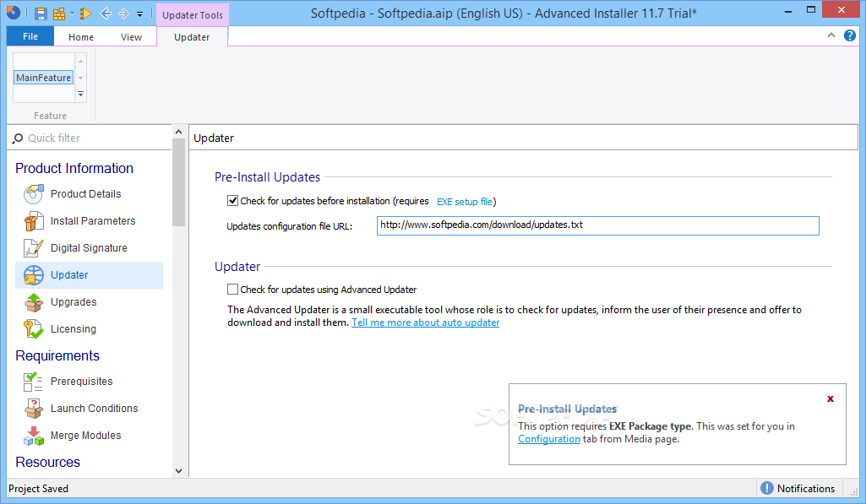The width and height of the screenshot is (866, 504).
Task: Open the EXE setup file link
Action: click(465, 202)
